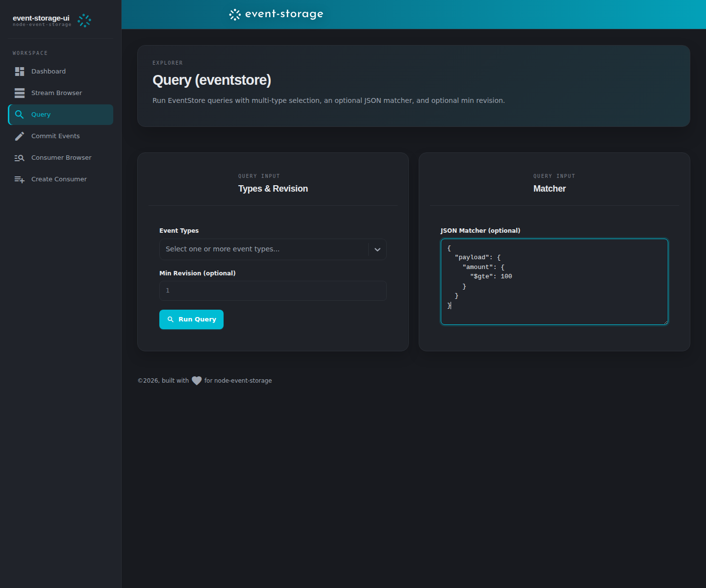The image size is (706, 588).
Task: Click the Types & Revision heading
Action: [273, 189]
